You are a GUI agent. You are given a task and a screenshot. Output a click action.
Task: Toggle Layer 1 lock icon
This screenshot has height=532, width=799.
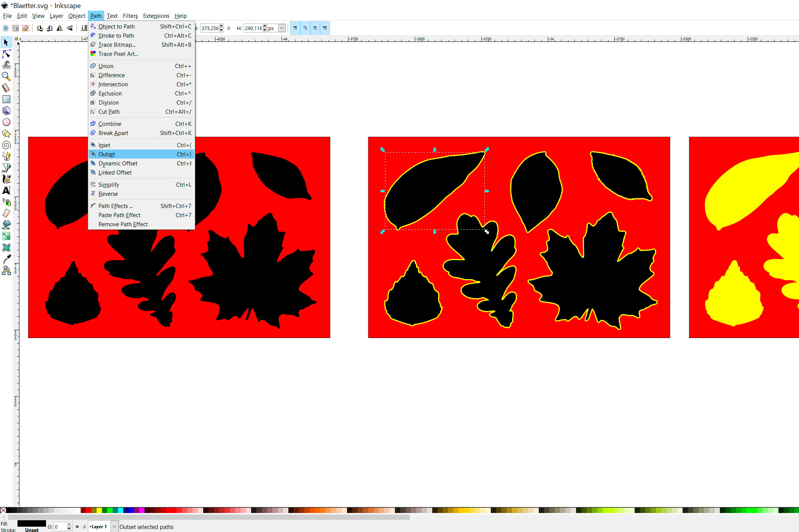pyautogui.click(x=84, y=527)
